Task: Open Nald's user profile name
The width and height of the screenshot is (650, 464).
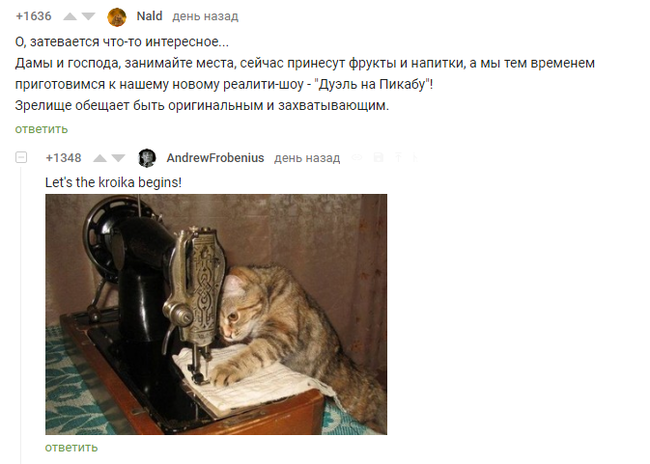Action: (x=149, y=16)
